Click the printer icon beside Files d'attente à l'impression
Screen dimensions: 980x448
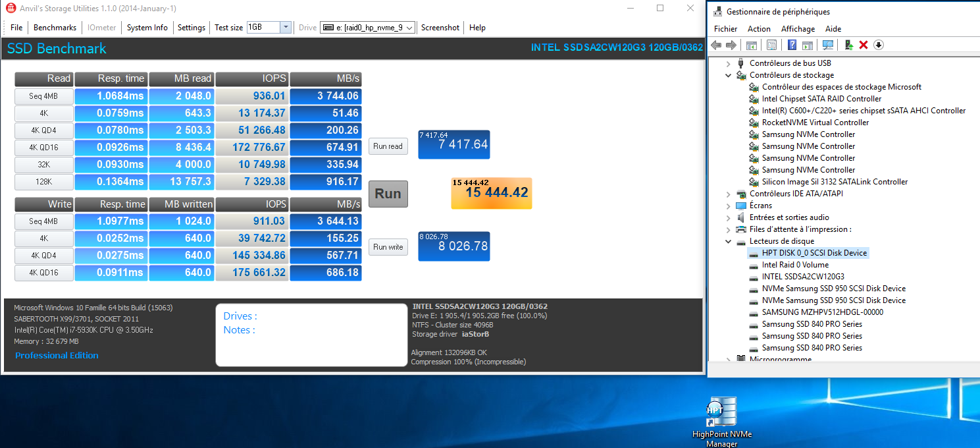[741, 229]
